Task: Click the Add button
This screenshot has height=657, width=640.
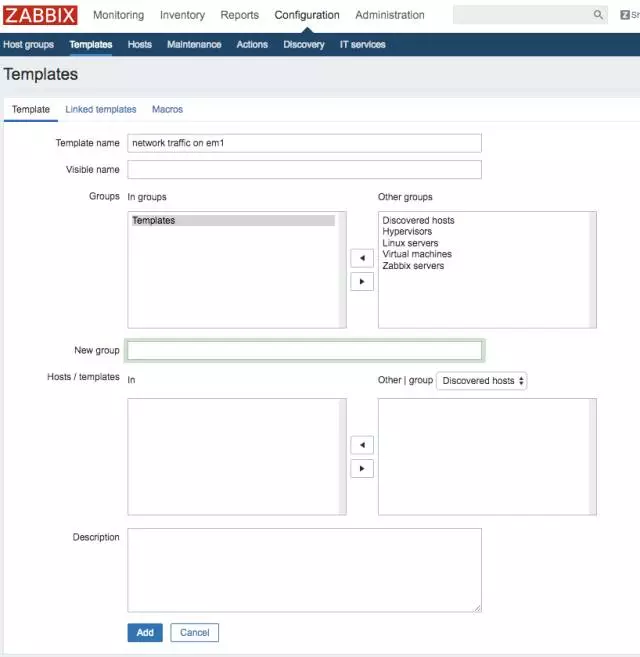Action: coord(145,632)
